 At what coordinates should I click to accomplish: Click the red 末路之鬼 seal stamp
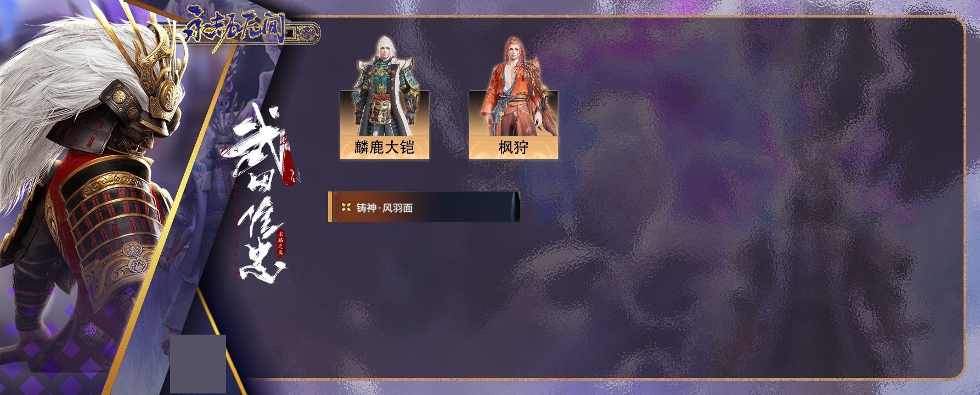282,245
